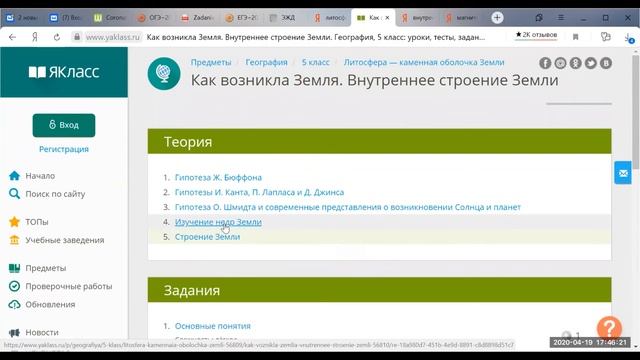Open the task Основные понятия
The image size is (640, 360).
click(x=213, y=326)
